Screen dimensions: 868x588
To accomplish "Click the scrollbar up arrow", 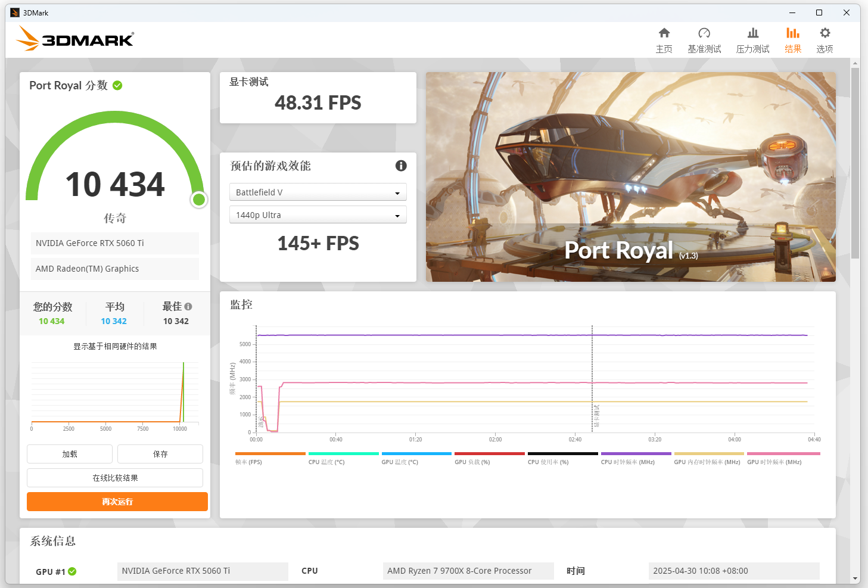I will pyautogui.click(x=855, y=63).
